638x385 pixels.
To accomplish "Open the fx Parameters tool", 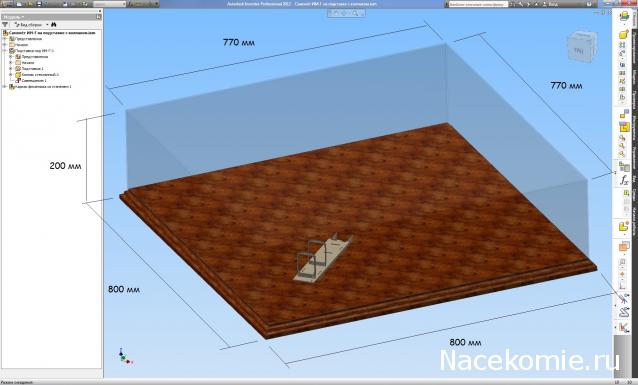I will click(x=624, y=180).
